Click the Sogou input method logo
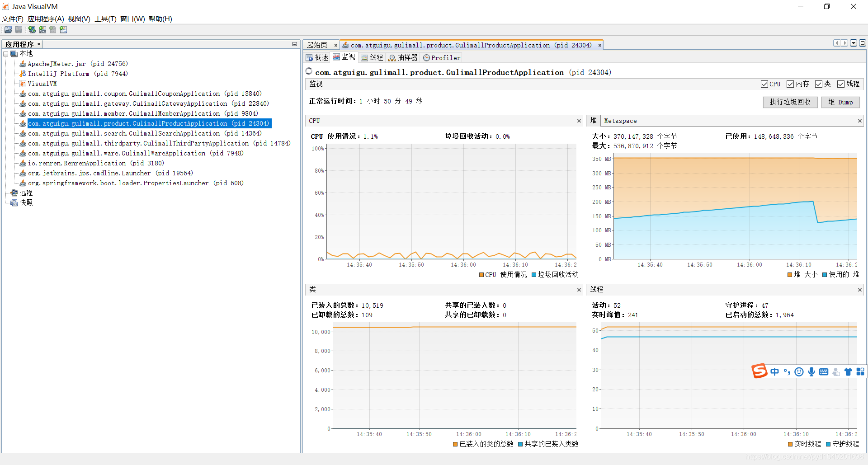This screenshot has height=465, width=868. pyautogui.click(x=759, y=371)
